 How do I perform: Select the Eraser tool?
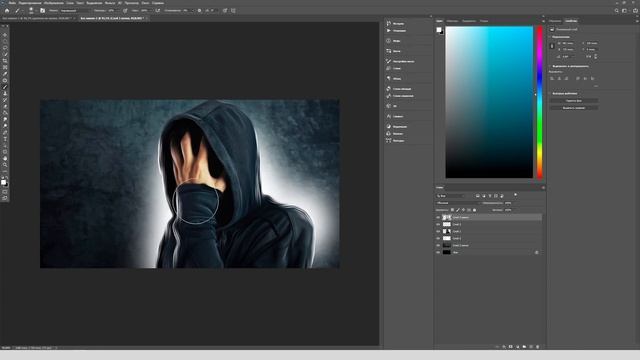click(5, 106)
